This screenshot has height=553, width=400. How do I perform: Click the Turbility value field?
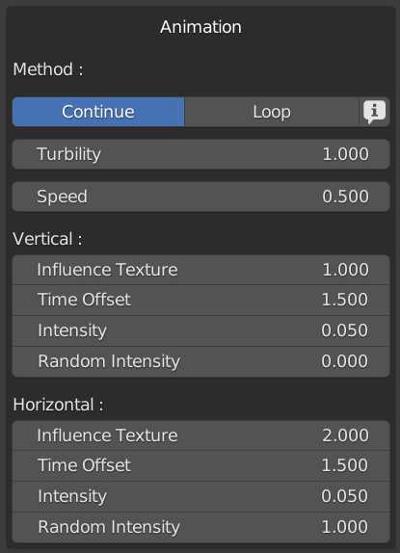click(201, 154)
